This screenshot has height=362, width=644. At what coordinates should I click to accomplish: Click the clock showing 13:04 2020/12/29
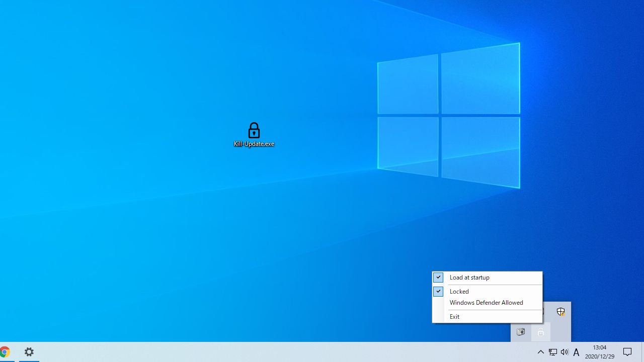[600, 352]
